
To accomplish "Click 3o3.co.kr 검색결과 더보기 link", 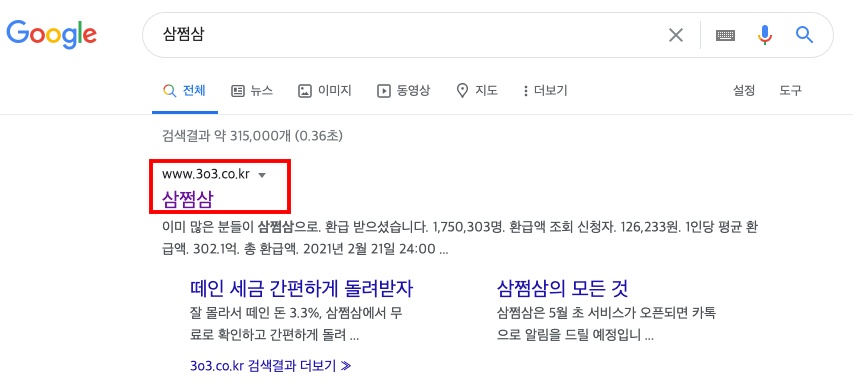I will (x=270, y=365).
